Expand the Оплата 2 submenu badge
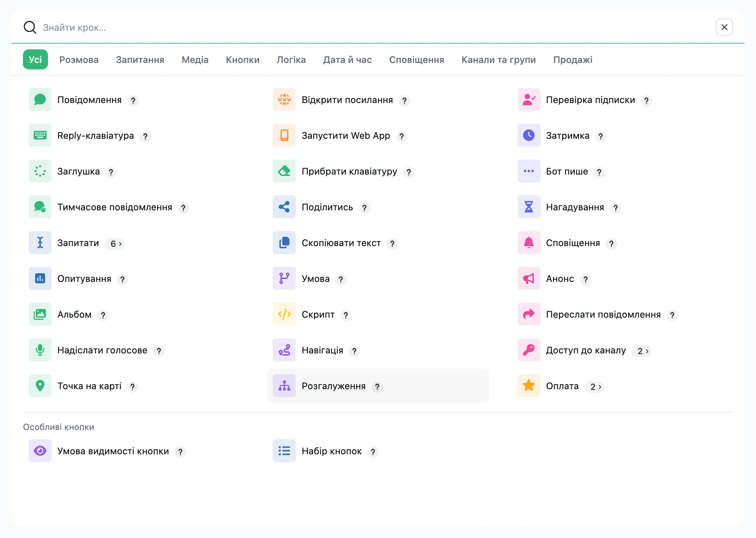The image size is (756, 538). tap(595, 387)
